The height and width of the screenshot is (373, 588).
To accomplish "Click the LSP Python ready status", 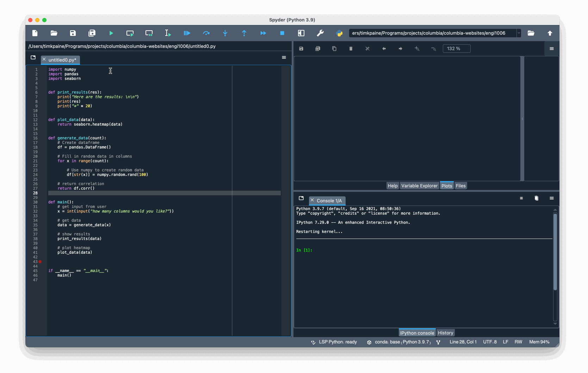I will 334,342.
